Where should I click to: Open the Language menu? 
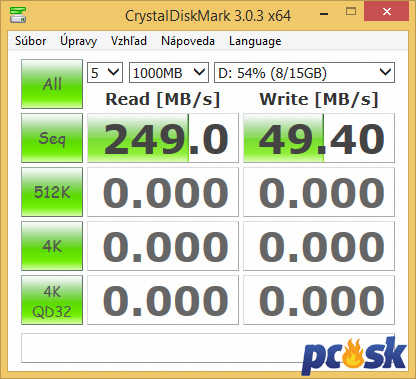pos(255,41)
